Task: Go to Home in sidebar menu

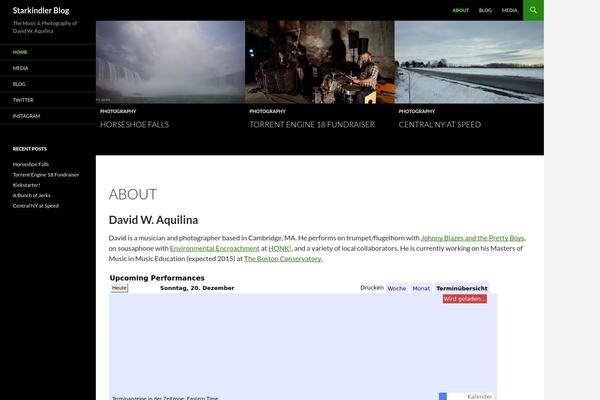Action: coord(20,52)
